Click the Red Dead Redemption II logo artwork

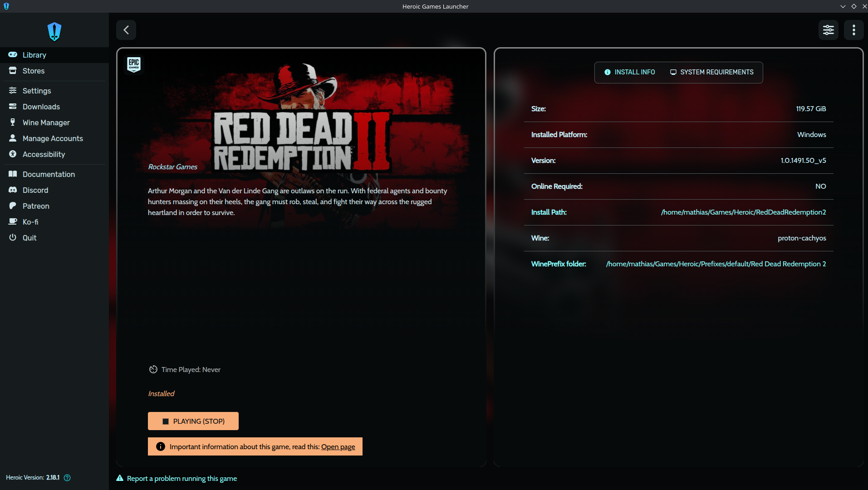pos(302,141)
